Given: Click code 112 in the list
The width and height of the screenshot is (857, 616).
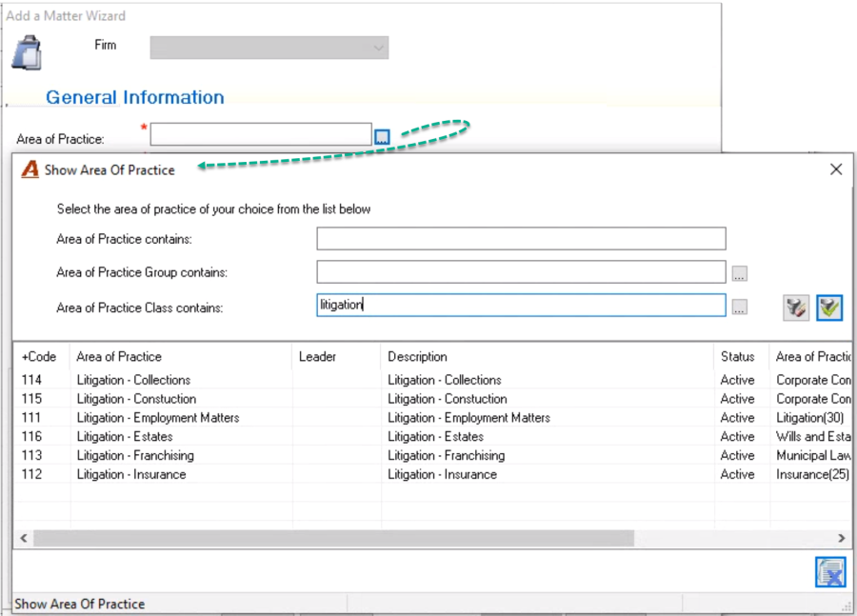Looking at the screenshot, I should (31, 474).
